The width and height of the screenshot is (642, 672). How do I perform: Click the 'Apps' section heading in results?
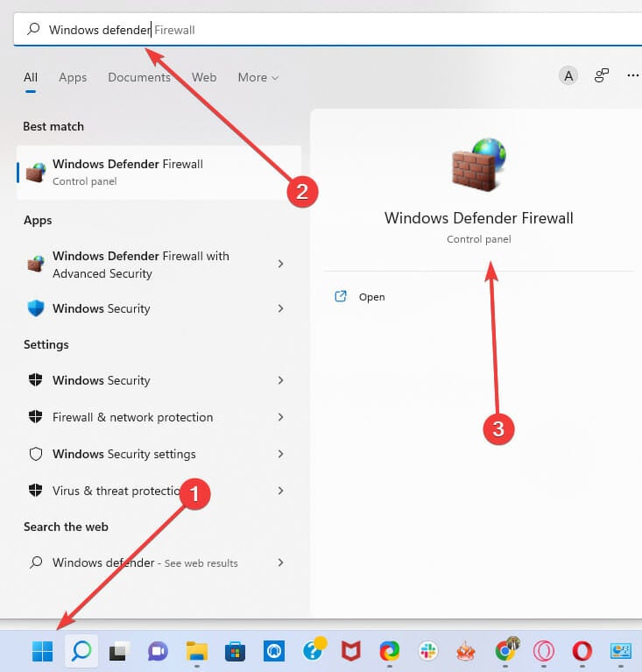pos(38,220)
